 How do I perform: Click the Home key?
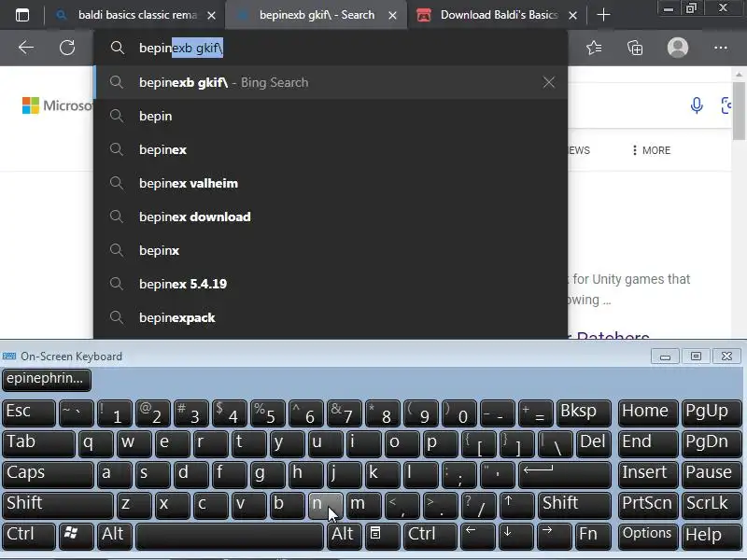click(648, 413)
